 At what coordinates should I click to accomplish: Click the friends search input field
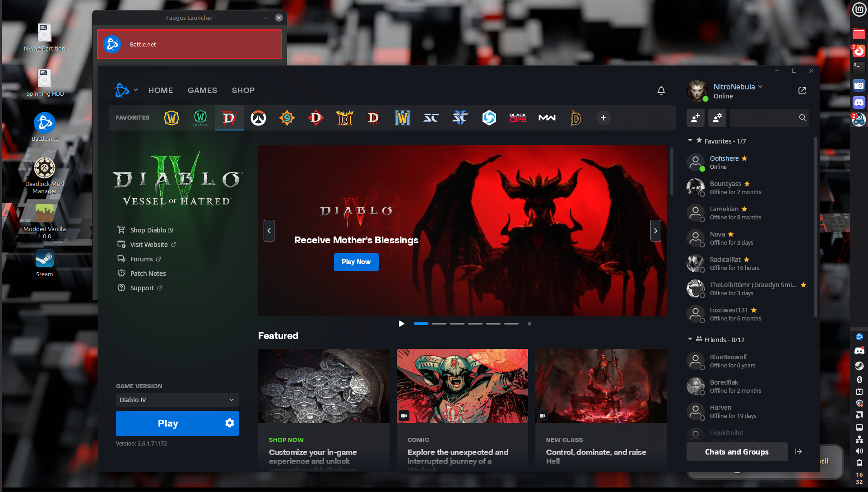click(764, 118)
